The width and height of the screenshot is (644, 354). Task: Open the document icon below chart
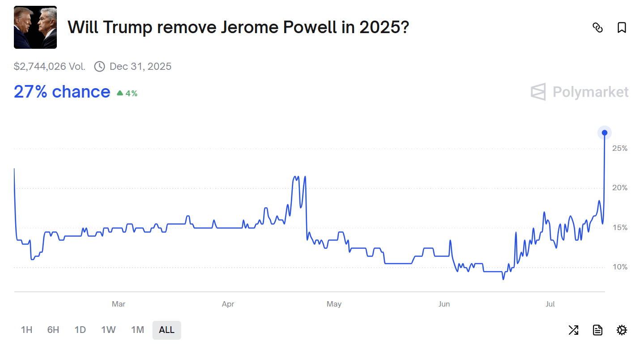click(597, 330)
